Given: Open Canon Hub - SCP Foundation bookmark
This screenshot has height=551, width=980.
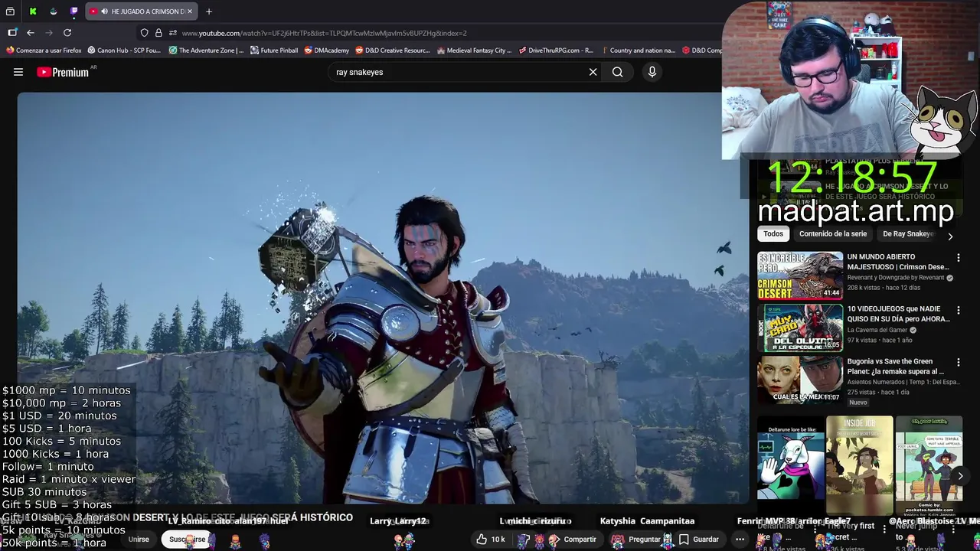Looking at the screenshot, I should [124, 51].
